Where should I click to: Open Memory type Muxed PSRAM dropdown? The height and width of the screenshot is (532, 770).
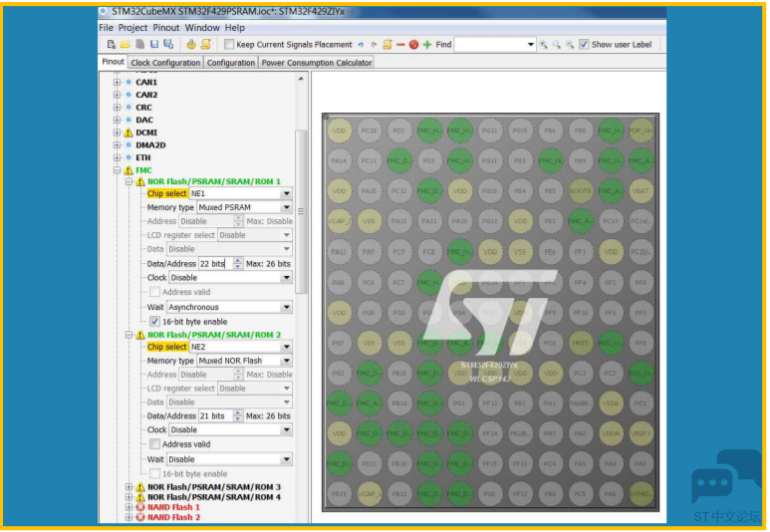pyautogui.click(x=286, y=207)
